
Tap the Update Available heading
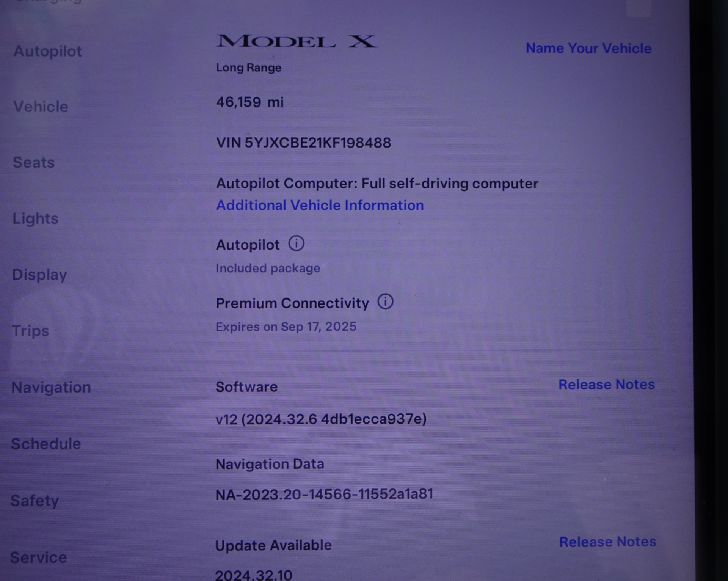(x=273, y=545)
